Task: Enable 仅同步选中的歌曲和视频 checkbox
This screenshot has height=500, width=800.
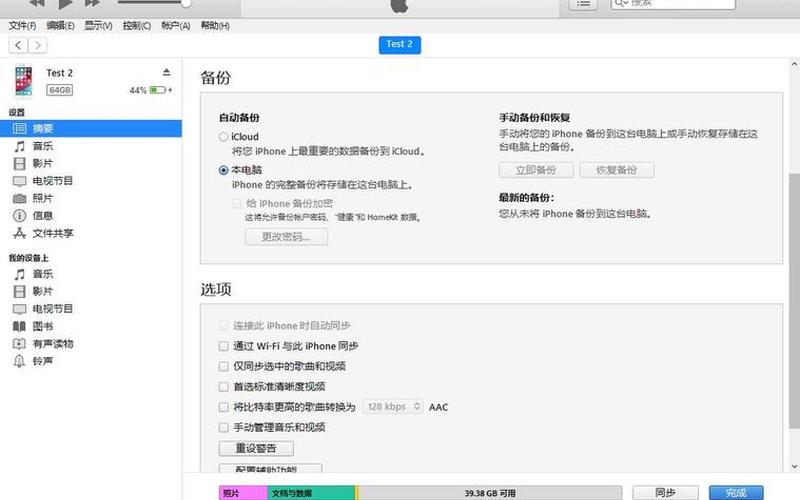Action: coord(223,366)
